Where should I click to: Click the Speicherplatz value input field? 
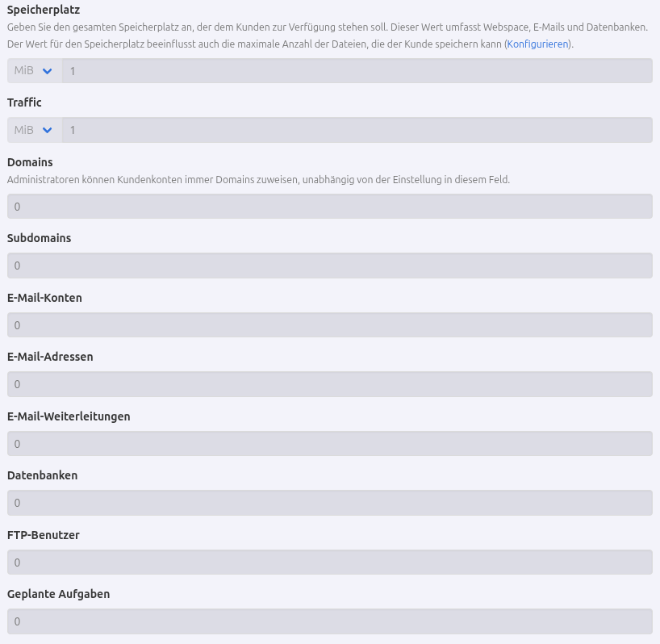(357, 71)
